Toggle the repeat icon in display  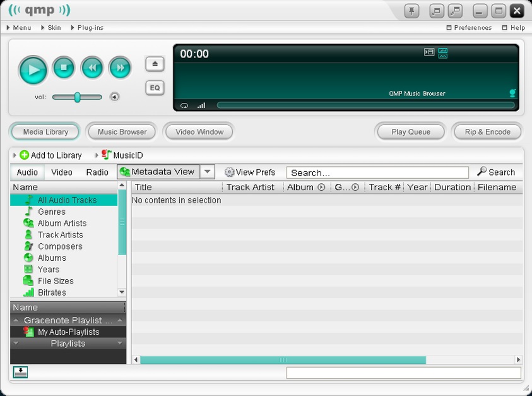click(x=184, y=105)
